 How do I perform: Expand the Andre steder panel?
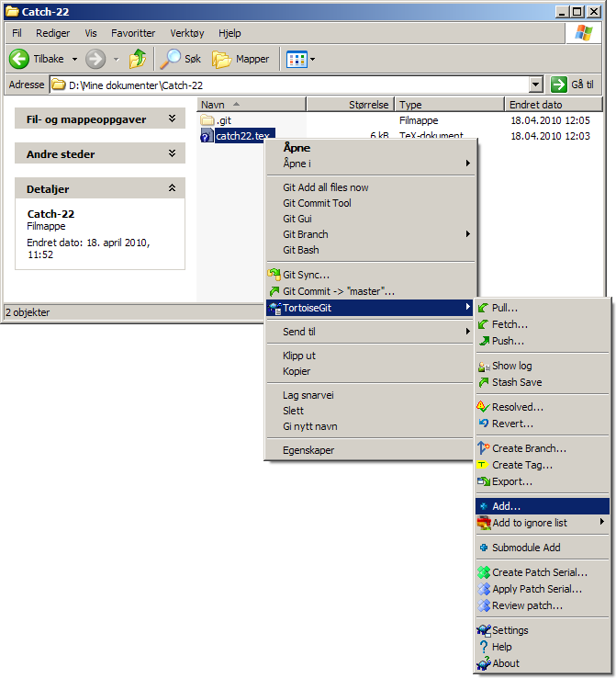pyautogui.click(x=172, y=153)
